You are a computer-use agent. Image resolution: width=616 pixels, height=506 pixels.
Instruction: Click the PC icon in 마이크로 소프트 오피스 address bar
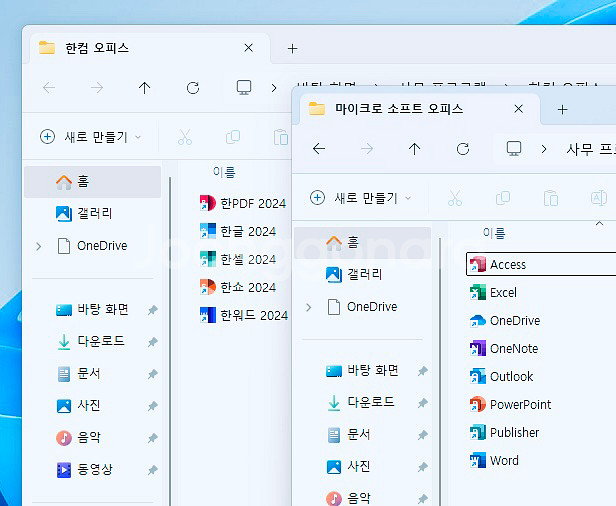(x=514, y=148)
